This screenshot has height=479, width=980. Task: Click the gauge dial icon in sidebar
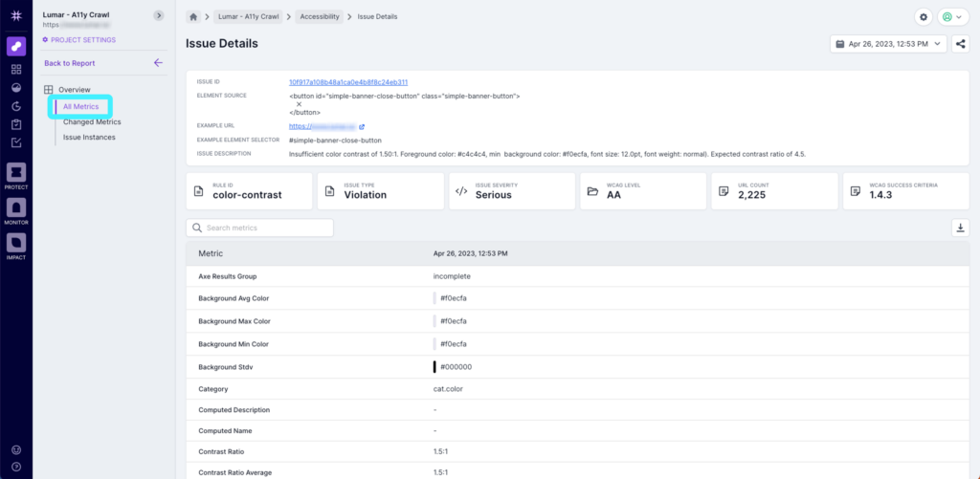(x=16, y=87)
